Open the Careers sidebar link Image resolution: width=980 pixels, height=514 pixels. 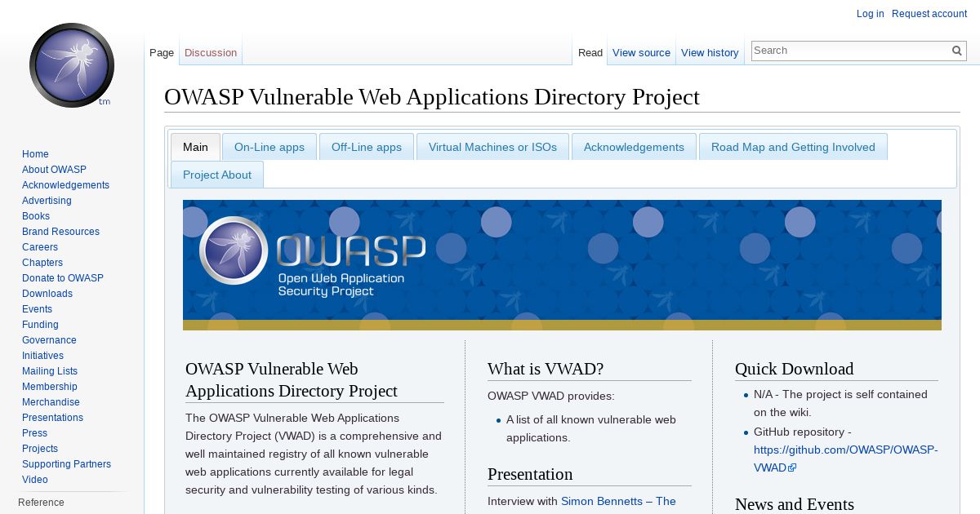40,247
